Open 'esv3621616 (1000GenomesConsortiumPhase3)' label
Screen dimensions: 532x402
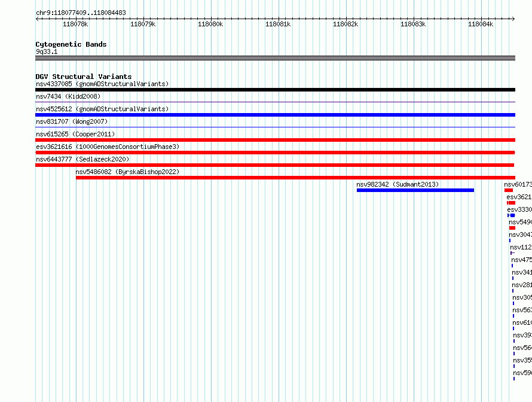pos(108,147)
